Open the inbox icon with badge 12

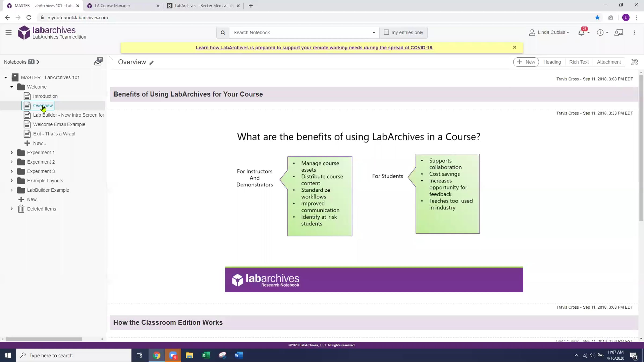[x=98, y=62]
